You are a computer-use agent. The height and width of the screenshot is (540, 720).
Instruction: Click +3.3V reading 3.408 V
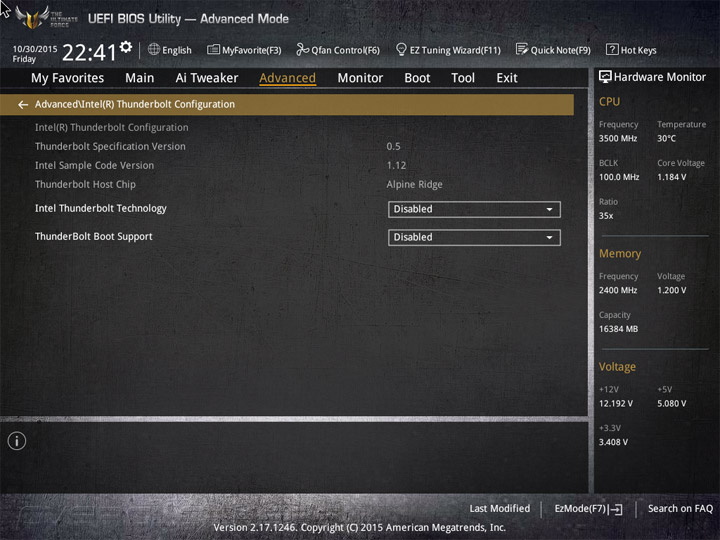coord(613,442)
